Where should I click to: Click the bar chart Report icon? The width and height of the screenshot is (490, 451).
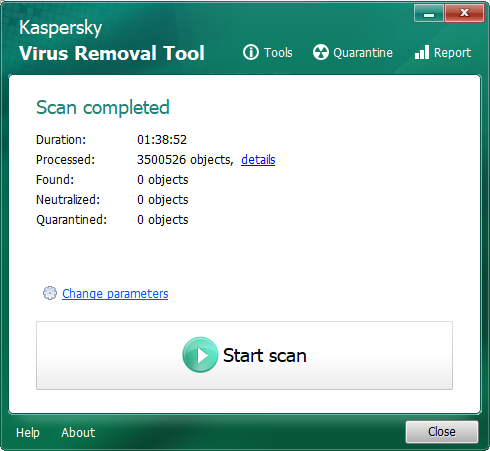(422, 52)
